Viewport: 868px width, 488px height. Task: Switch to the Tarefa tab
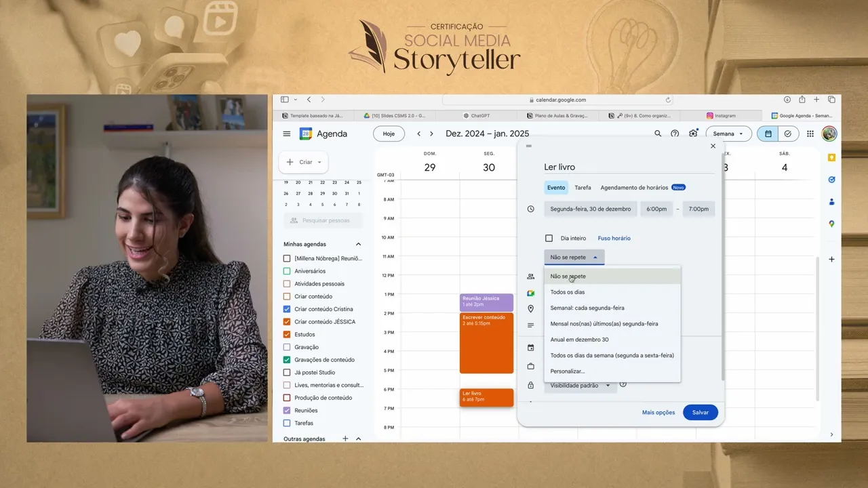[x=583, y=188]
